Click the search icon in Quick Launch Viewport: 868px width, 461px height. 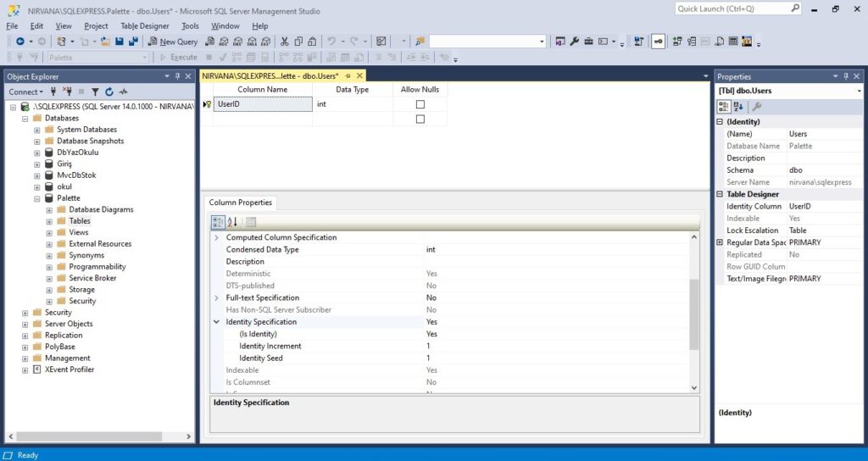point(795,8)
